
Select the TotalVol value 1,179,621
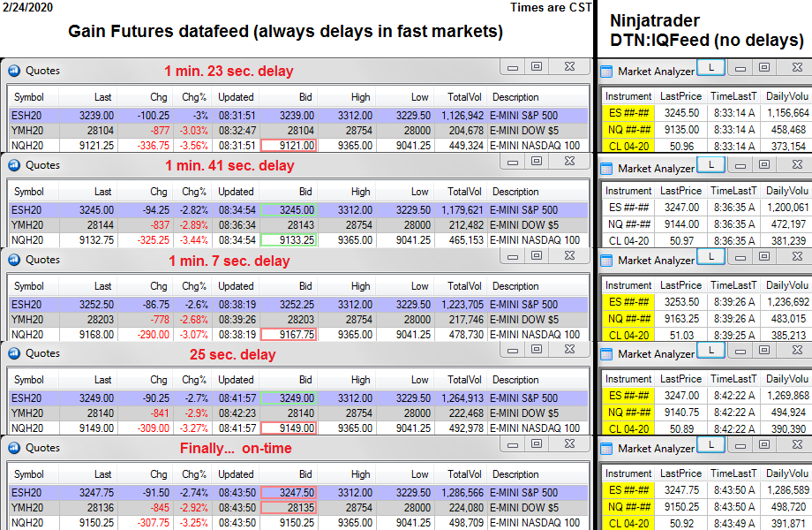(462, 210)
